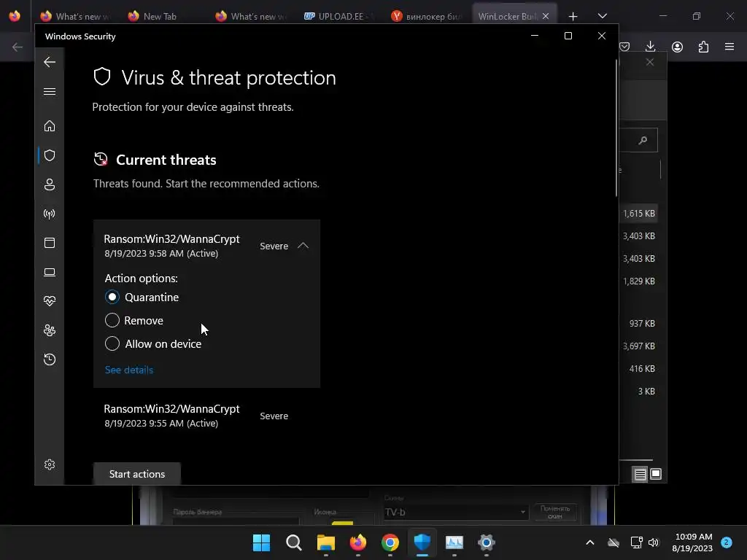Screen dimensions: 747x560
Task: Open the monitor app in taskbar
Action: pyautogui.click(x=454, y=542)
